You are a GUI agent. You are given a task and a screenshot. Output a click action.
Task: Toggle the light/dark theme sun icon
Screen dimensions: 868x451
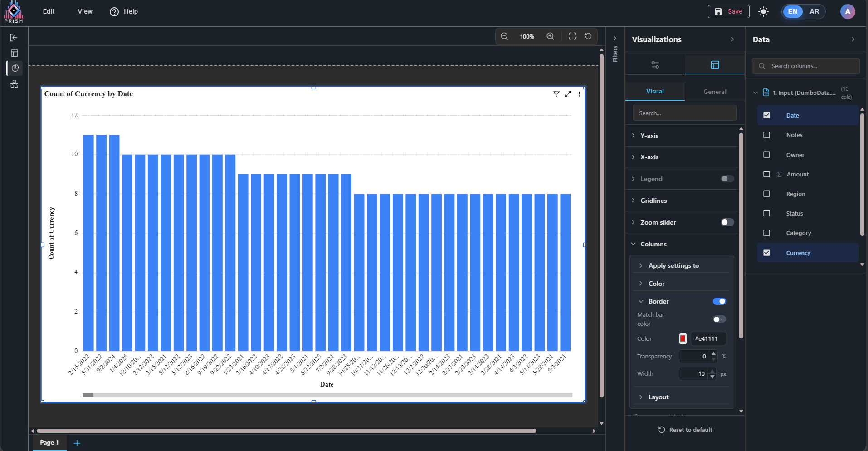coord(764,12)
